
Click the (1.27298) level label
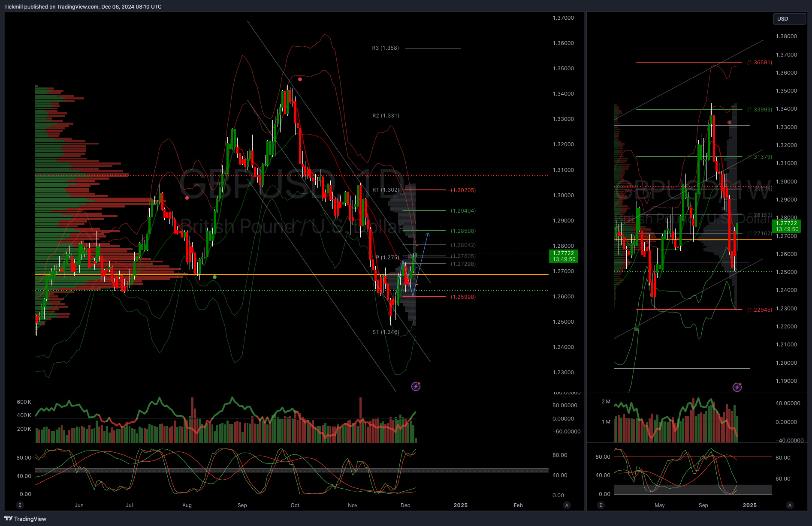(x=463, y=264)
